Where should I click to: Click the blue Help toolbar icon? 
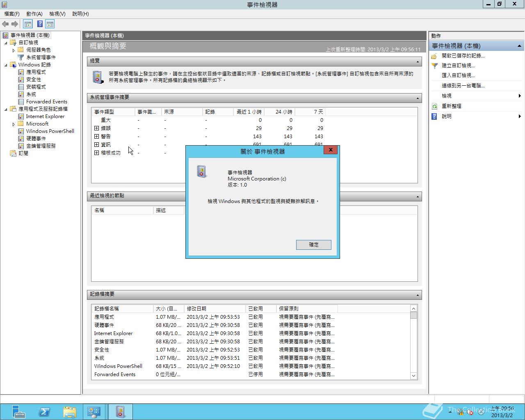coord(40,24)
